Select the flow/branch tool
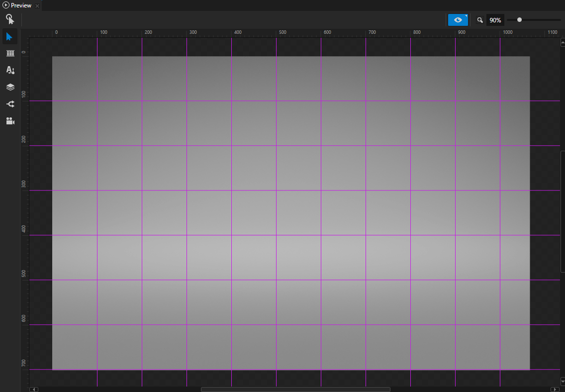 pos(10,103)
